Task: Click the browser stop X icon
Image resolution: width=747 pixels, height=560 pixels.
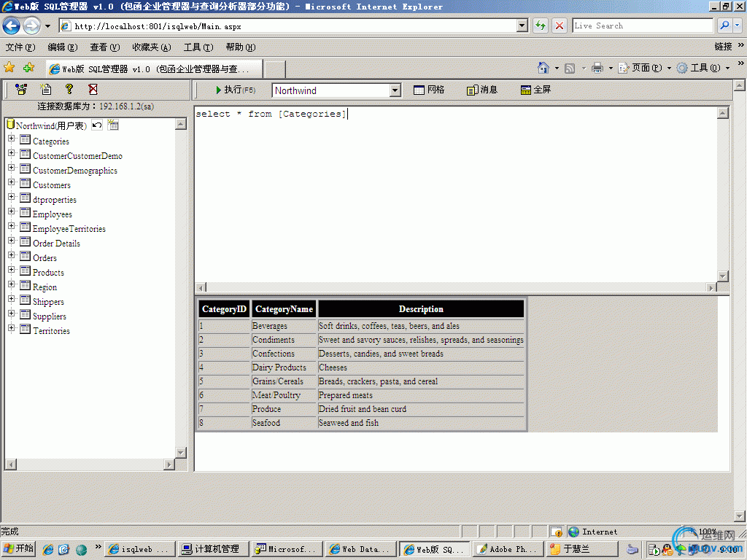Action: [x=560, y=26]
